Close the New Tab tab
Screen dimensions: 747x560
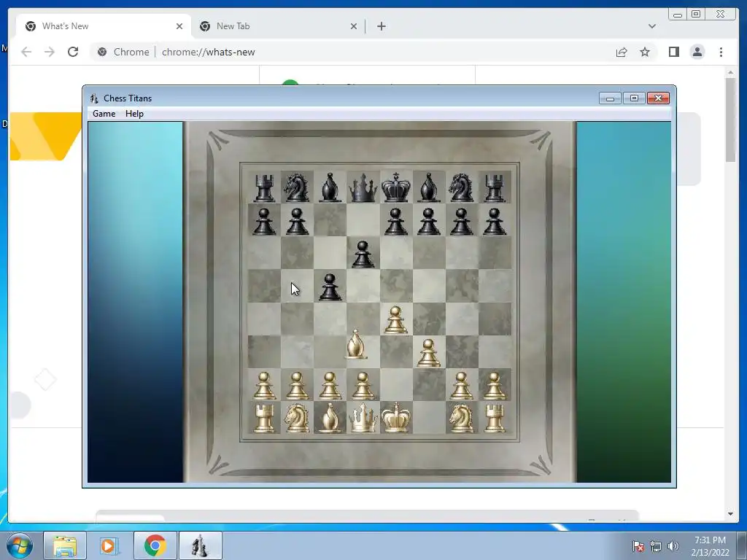[354, 26]
